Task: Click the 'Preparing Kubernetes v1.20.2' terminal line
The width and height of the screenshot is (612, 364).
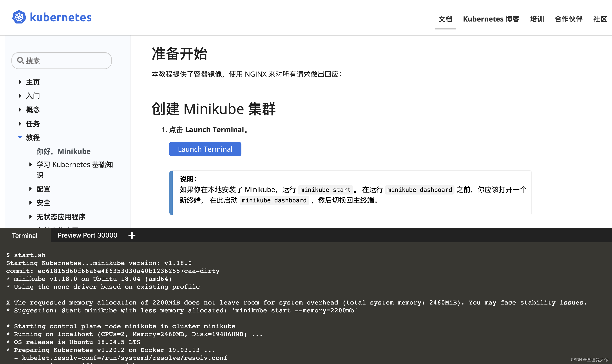Action: [111, 350]
